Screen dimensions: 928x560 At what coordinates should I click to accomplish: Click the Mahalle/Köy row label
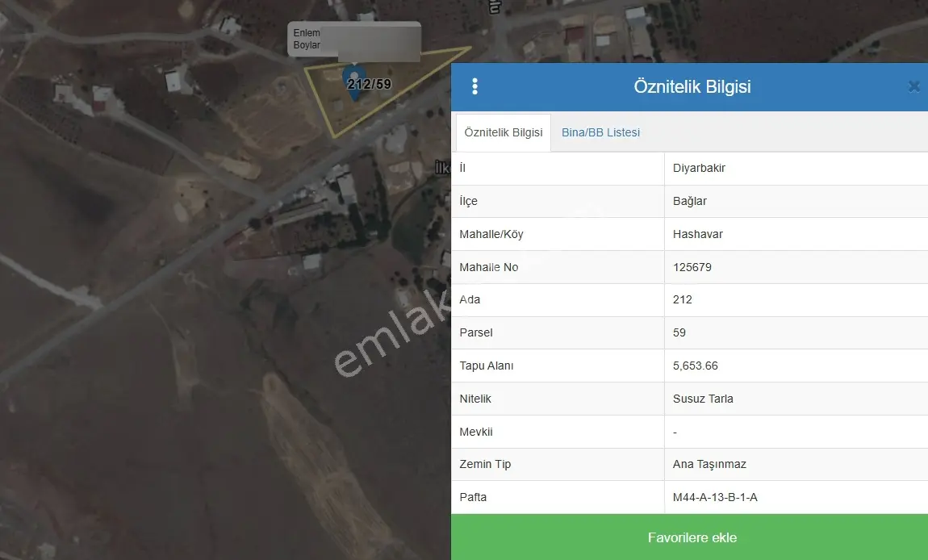[x=491, y=235]
